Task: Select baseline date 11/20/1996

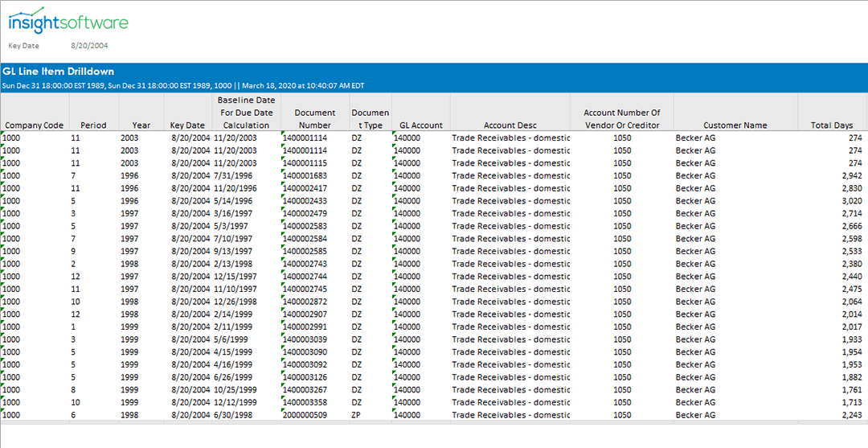Action: 235,188
